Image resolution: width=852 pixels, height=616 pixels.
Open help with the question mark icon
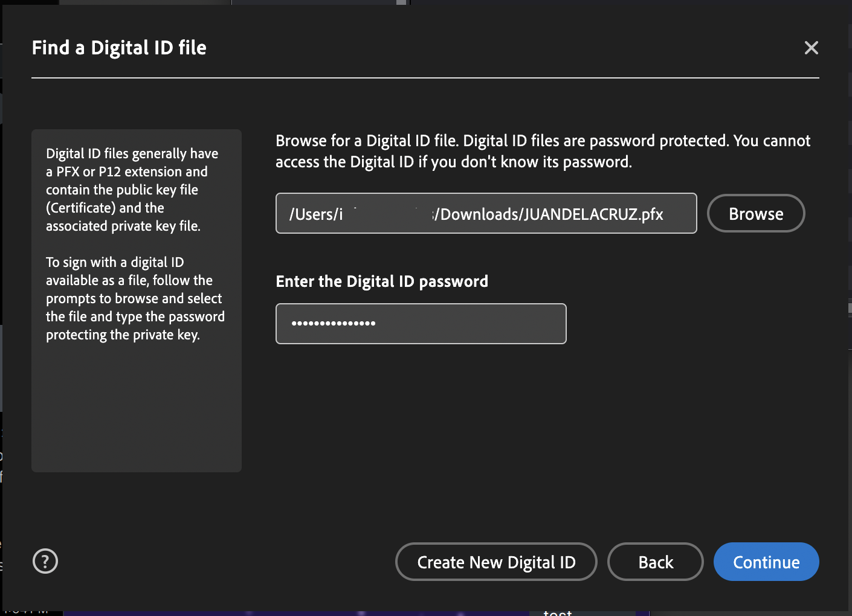(45, 561)
